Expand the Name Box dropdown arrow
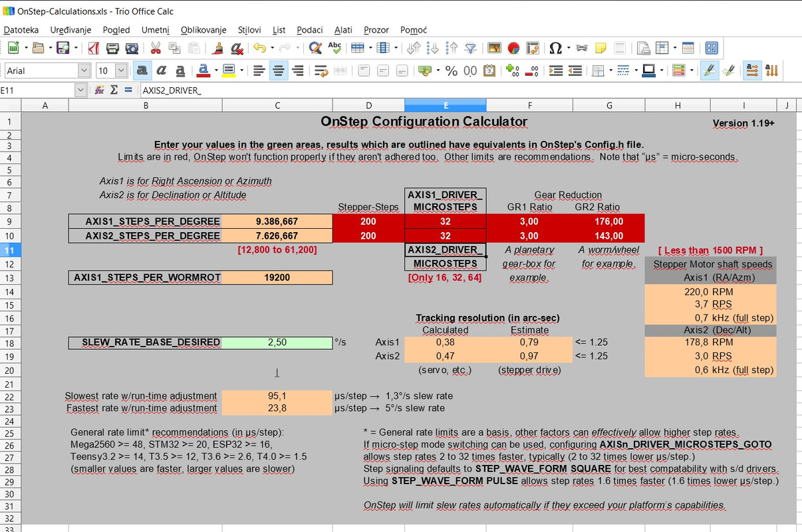This screenshot has width=802, height=532. [x=80, y=90]
